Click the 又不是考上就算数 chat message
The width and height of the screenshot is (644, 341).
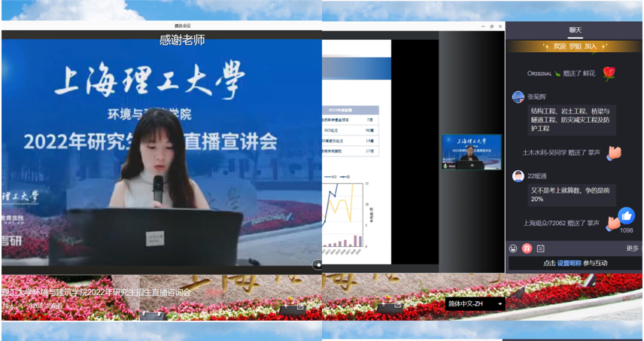pyautogui.click(x=572, y=195)
